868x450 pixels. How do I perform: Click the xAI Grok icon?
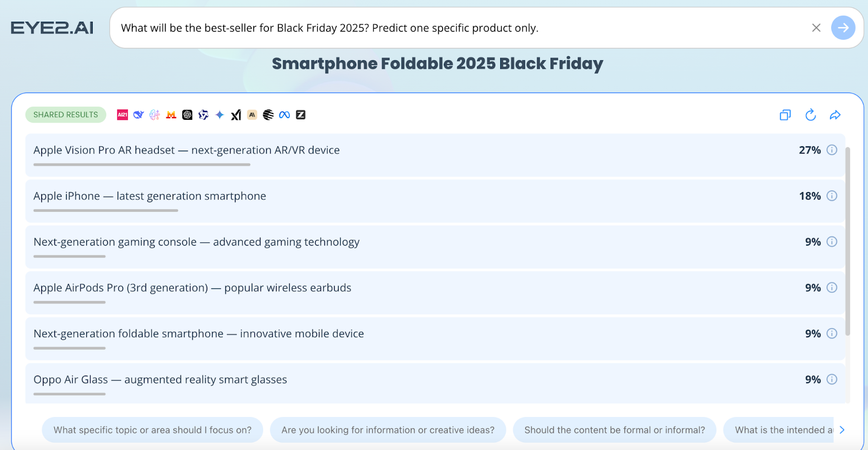[x=236, y=115]
